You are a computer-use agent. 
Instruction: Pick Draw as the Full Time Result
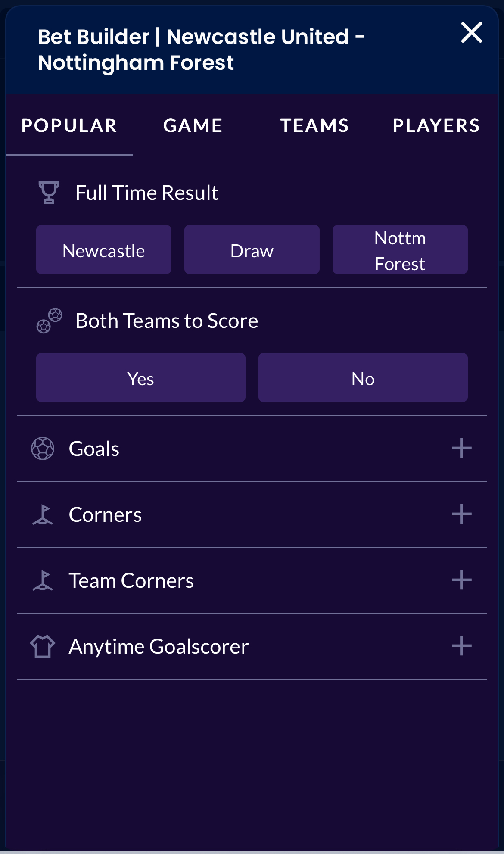[x=252, y=249]
